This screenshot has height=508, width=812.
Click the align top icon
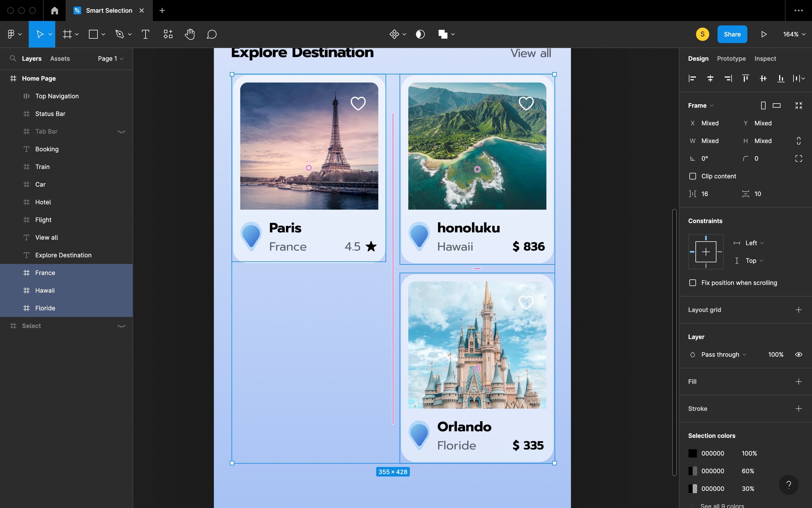[745, 78]
